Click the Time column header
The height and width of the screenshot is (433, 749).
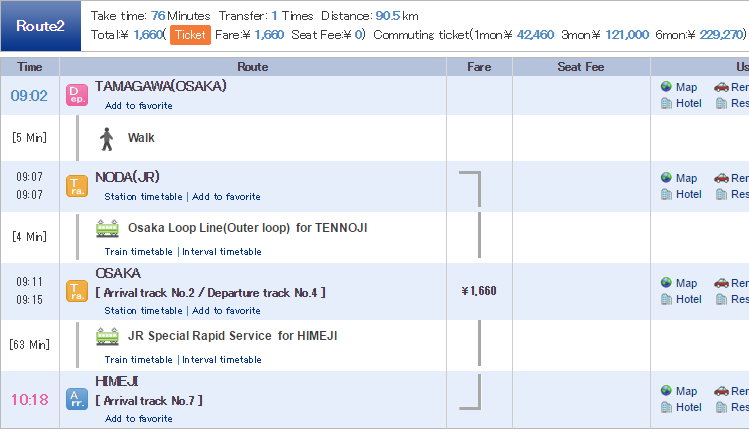(x=30, y=67)
